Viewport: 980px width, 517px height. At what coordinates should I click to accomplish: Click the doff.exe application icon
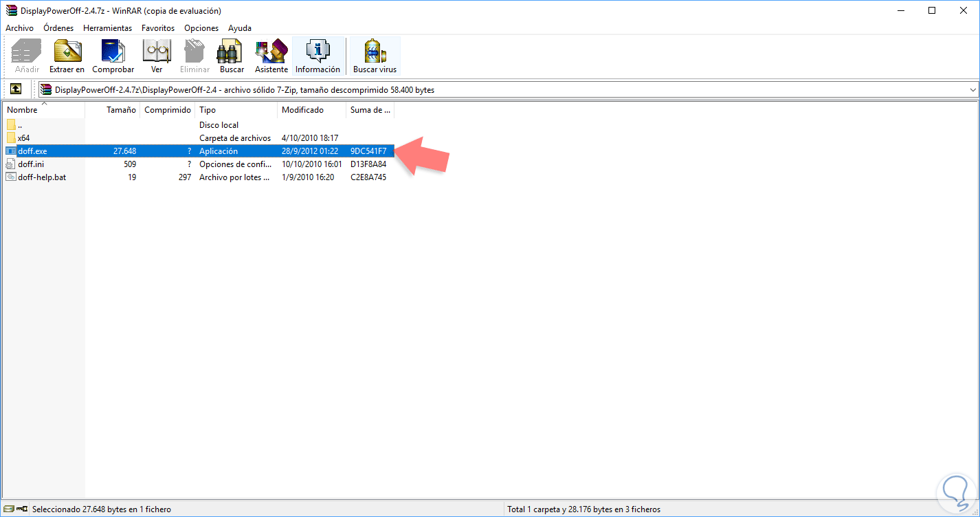click(11, 151)
